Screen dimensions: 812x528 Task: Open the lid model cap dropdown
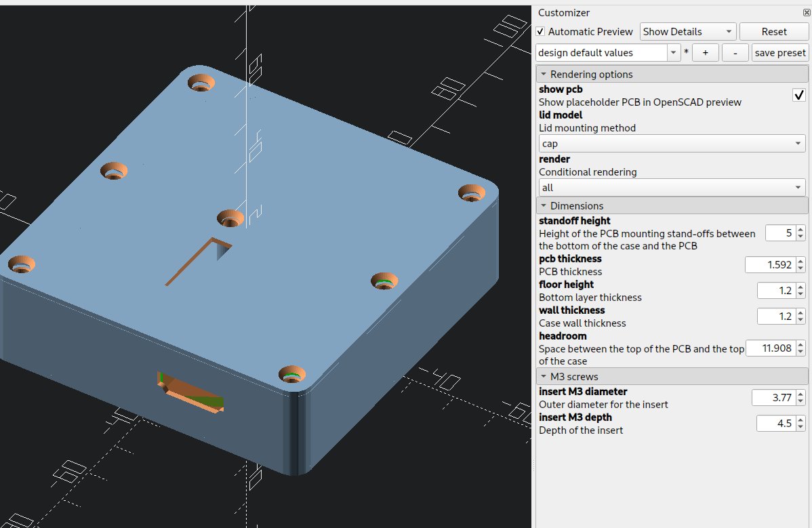tap(672, 144)
